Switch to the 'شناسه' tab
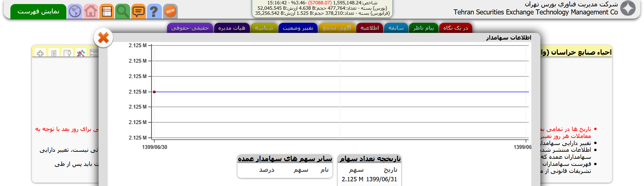 tap(264, 28)
